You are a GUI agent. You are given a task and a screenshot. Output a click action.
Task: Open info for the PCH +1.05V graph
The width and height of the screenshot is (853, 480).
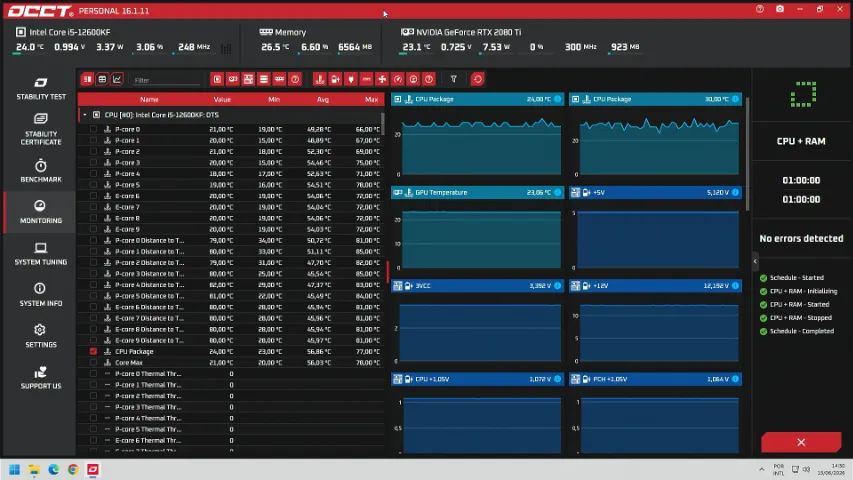[735, 379]
